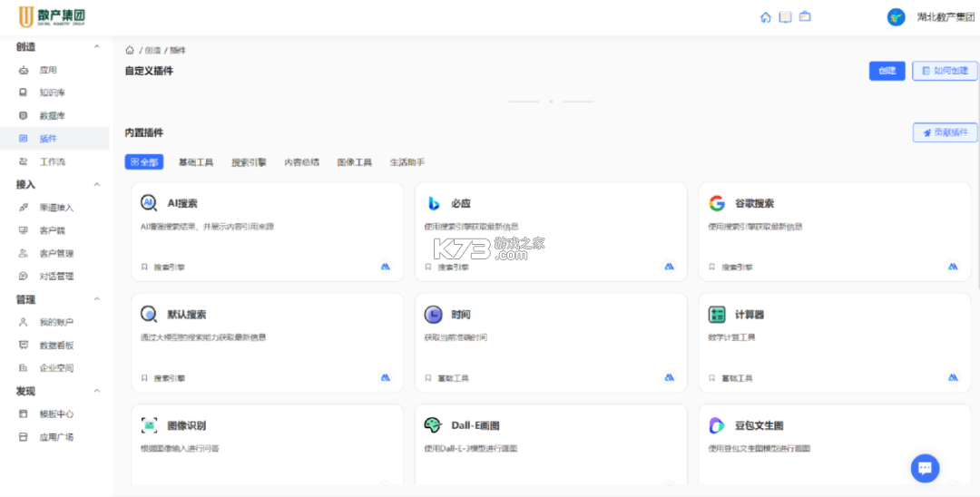The image size is (980, 497).
Task: Open 我的账户 in the sidebar
Action: pyautogui.click(x=54, y=322)
